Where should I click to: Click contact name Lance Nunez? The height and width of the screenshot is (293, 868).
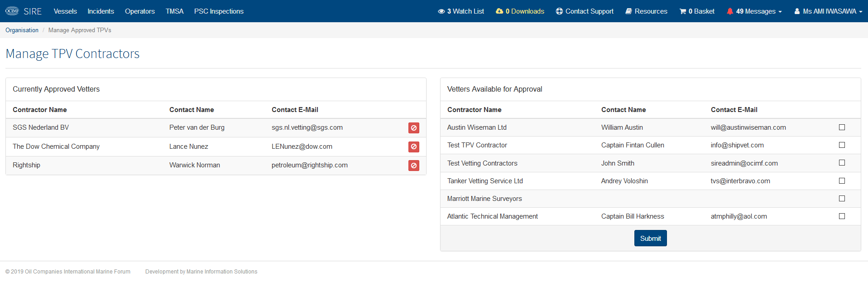coord(189,146)
